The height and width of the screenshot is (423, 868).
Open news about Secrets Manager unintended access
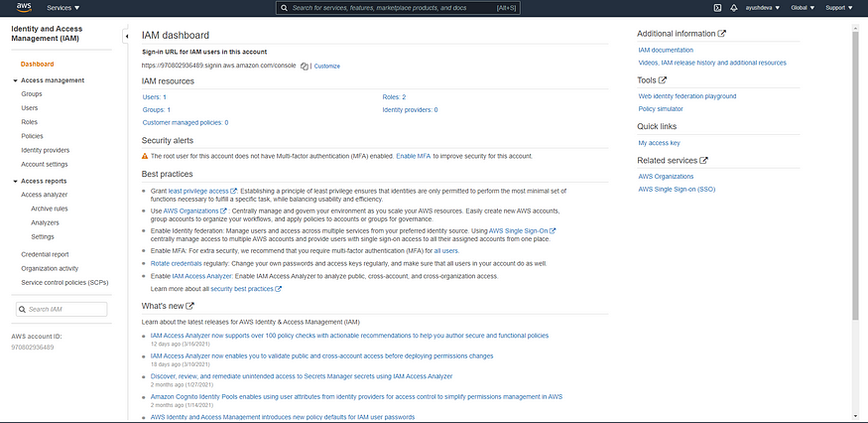pos(302,376)
